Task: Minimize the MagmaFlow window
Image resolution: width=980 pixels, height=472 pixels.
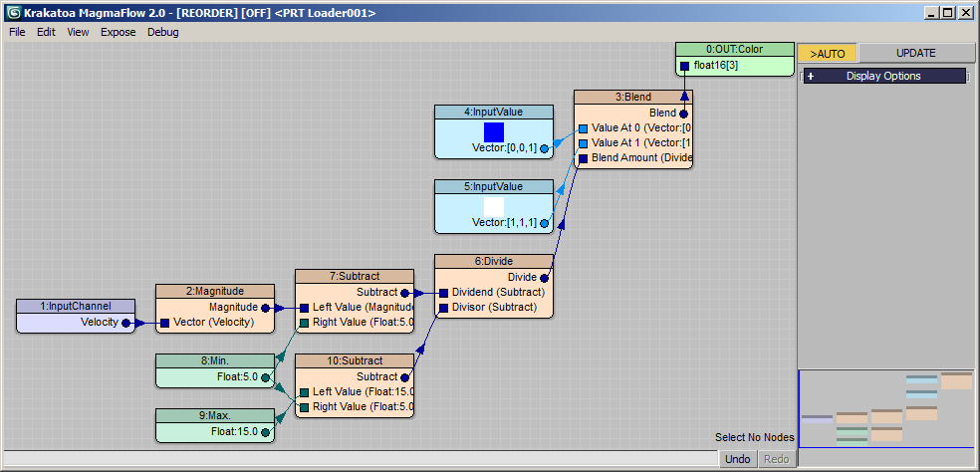Action: coord(932,13)
